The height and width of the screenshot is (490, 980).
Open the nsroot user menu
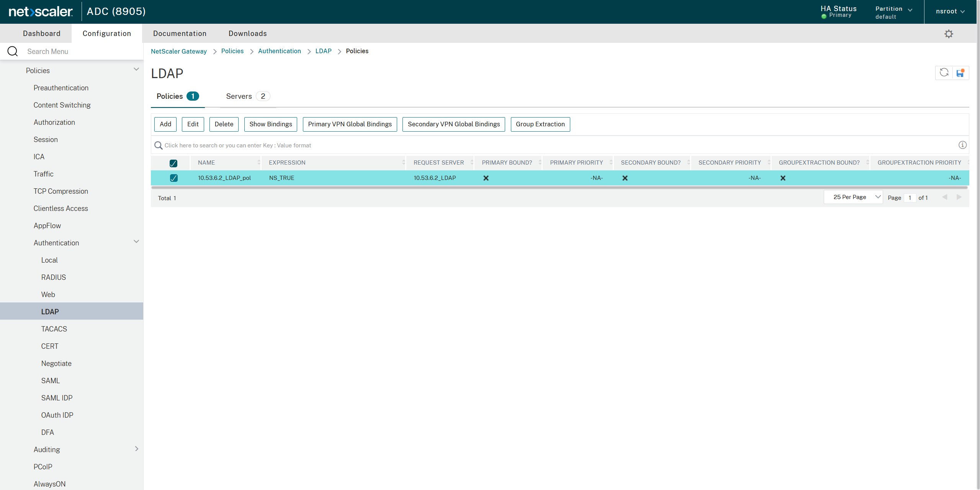[x=950, y=11]
